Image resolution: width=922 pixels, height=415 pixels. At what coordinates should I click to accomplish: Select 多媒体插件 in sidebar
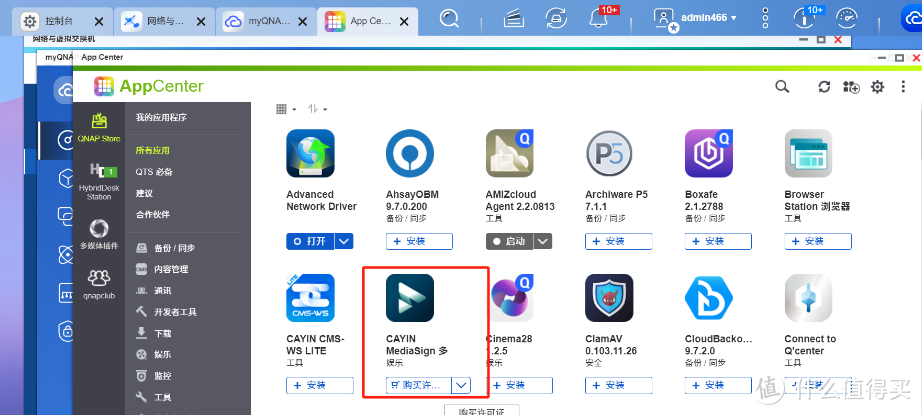point(99,235)
